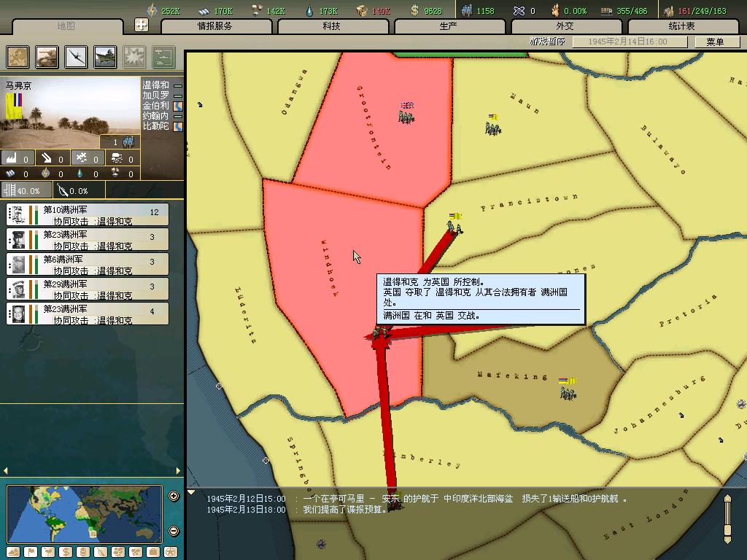Screen dimensions: 747x560
Task: Open the air units airplane icon
Action: click(76, 57)
